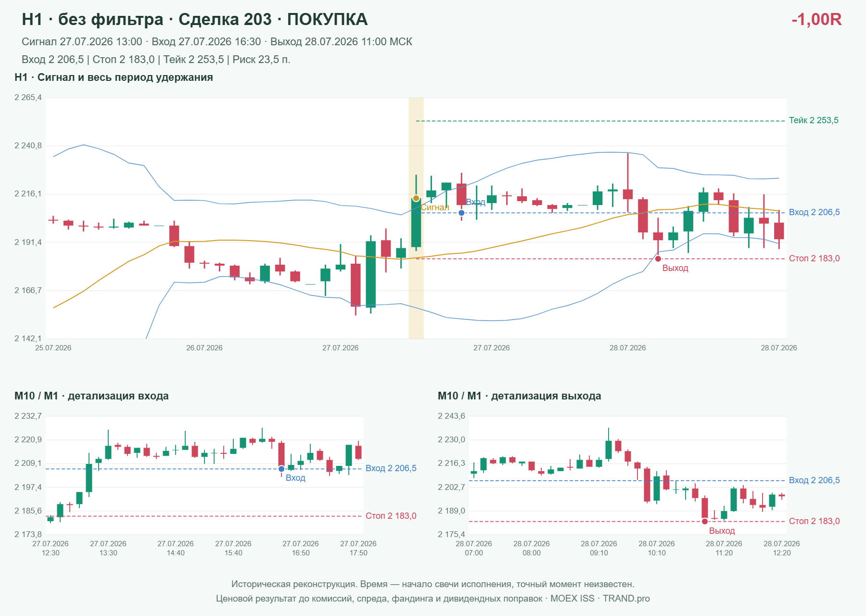Click the red Выход dot in exit detail chart
866x616 pixels.
coord(705,521)
